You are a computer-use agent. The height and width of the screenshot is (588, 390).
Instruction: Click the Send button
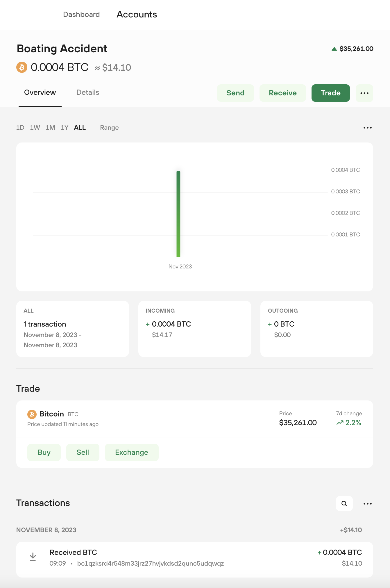pos(235,93)
